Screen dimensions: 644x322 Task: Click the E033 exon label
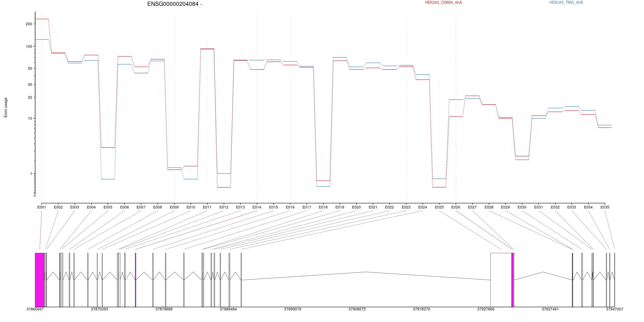point(572,207)
